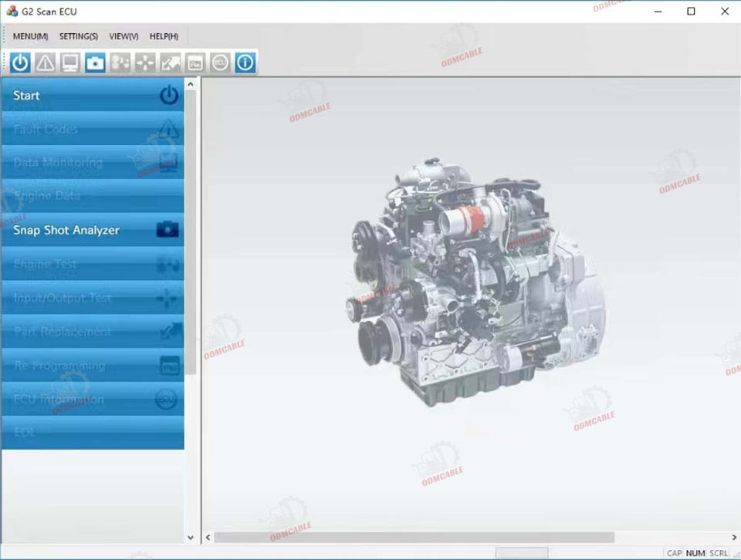Viewport: 741px width, 560px height.
Task: Open the MENU(M) menu
Action: point(31,36)
